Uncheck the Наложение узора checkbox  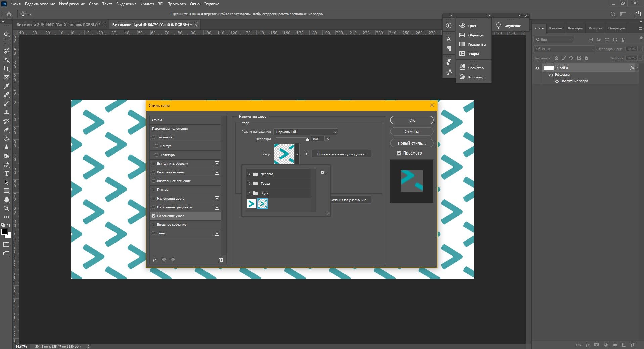click(x=154, y=216)
